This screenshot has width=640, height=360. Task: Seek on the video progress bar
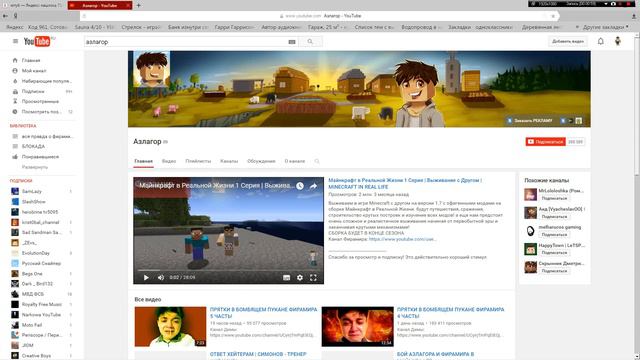pyautogui.click(x=229, y=270)
